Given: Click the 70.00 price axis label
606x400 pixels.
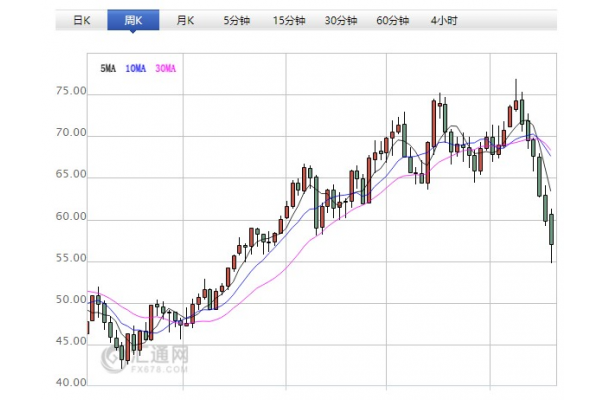Looking at the screenshot, I should pyautogui.click(x=71, y=133).
